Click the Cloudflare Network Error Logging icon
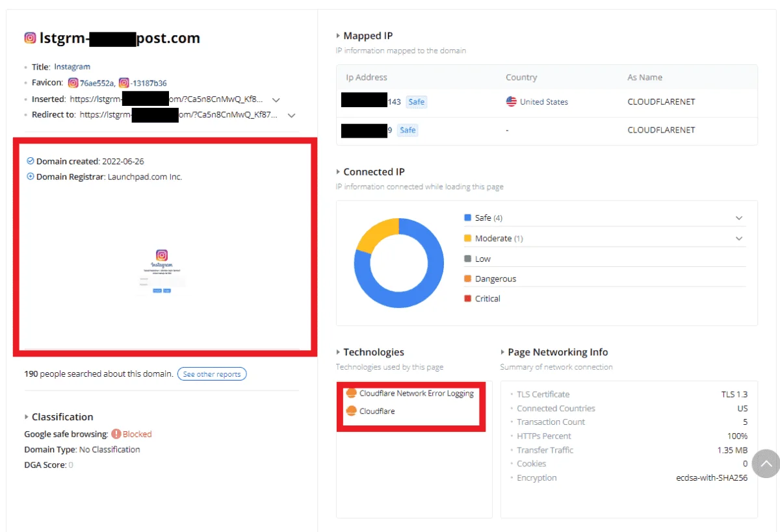Screen dimensions: 780x532 tap(352, 393)
